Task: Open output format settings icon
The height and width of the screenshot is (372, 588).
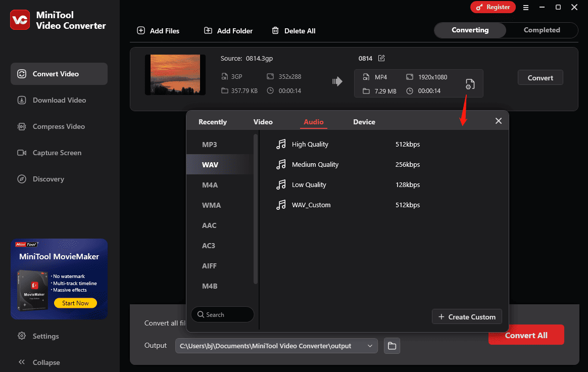Action: tap(470, 84)
